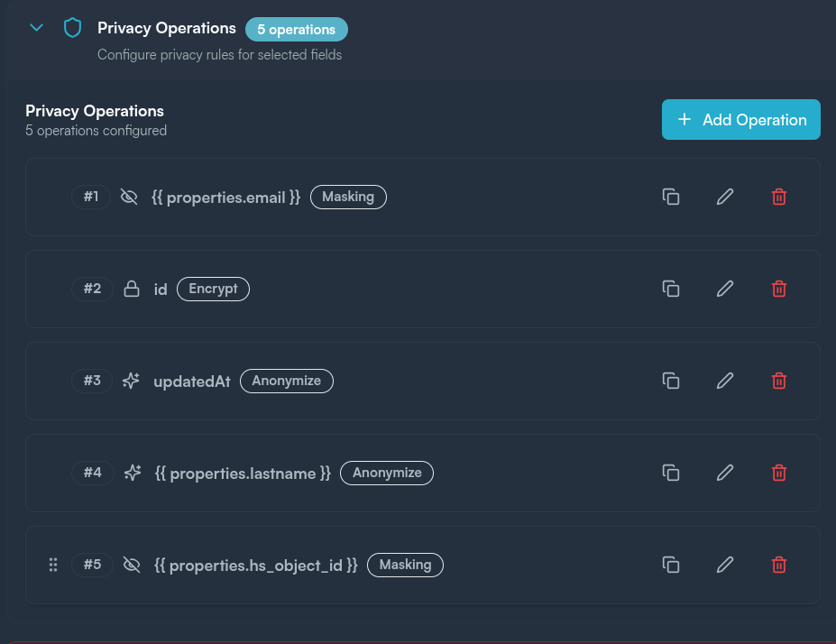
Task: Copy the updatedAt Anonymize operation
Action: tap(670, 381)
